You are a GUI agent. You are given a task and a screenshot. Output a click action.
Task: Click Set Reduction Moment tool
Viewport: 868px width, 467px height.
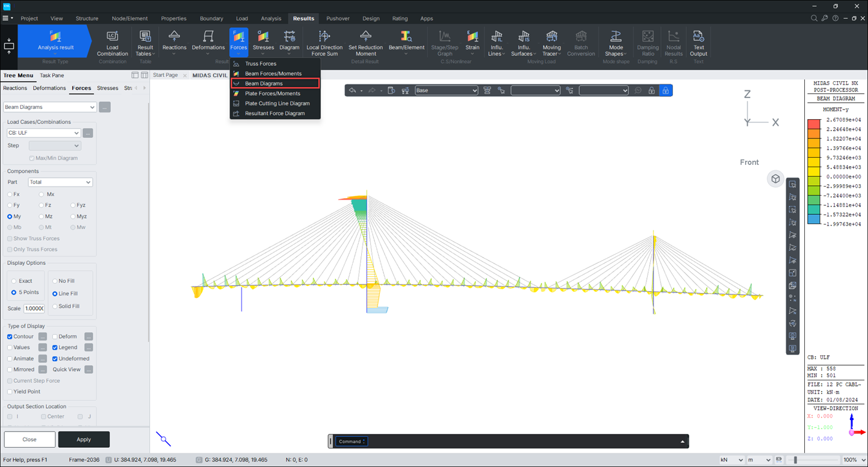pyautogui.click(x=365, y=43)
